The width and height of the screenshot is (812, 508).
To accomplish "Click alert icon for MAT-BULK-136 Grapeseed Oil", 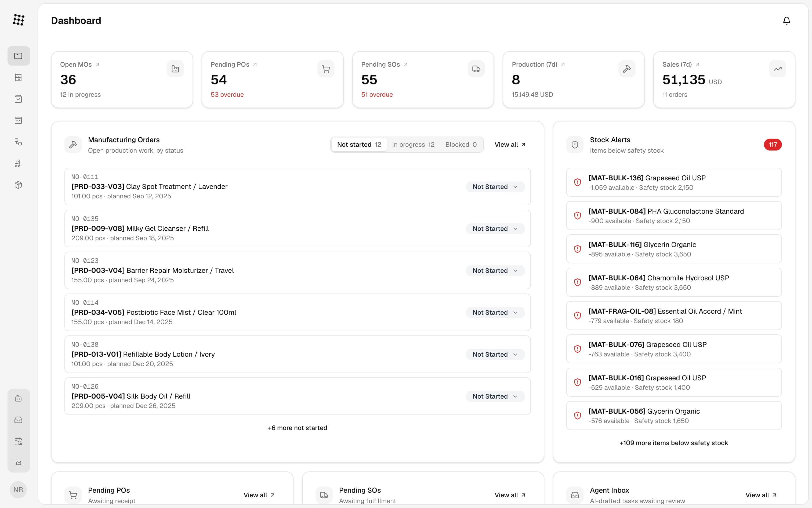I will 578,182.
